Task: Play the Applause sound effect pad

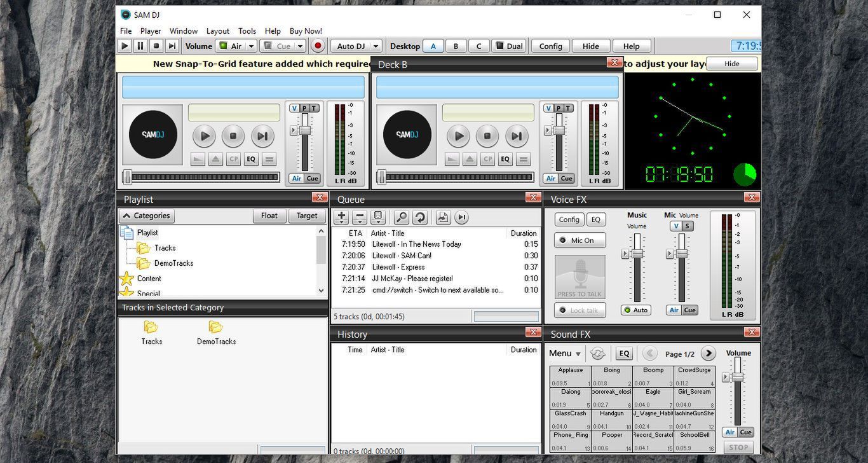Action: [570, 377]
